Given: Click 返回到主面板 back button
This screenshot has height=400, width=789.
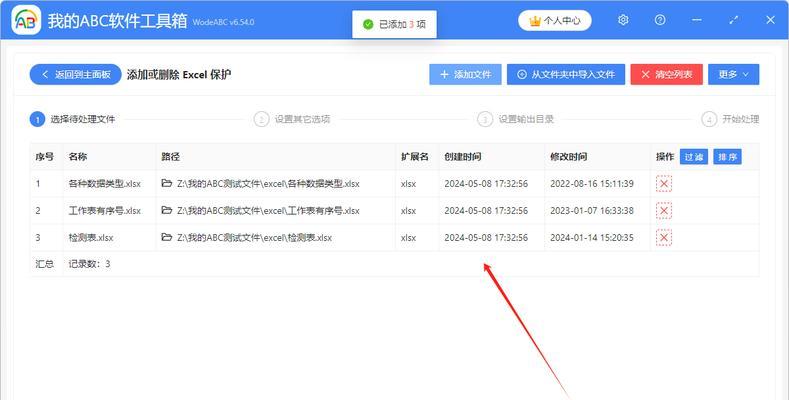Looking at the screenshot, I should tap(75, 74).
